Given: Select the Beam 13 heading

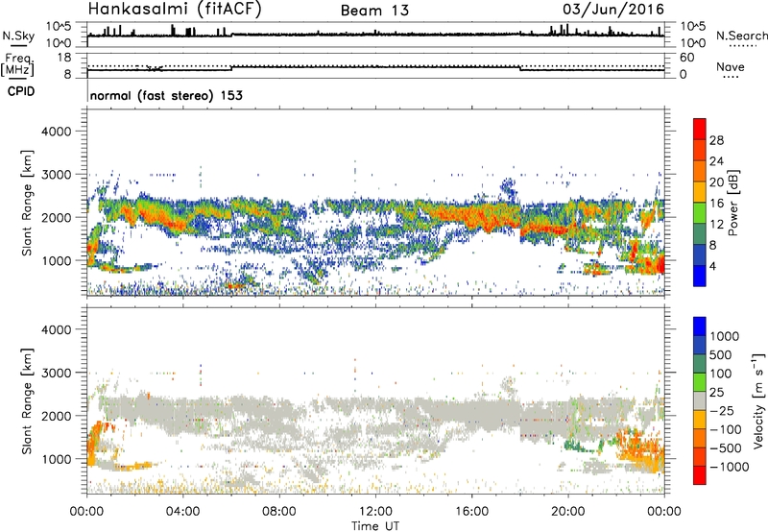Looking at the screenshot, I should (x=374, y=11).
